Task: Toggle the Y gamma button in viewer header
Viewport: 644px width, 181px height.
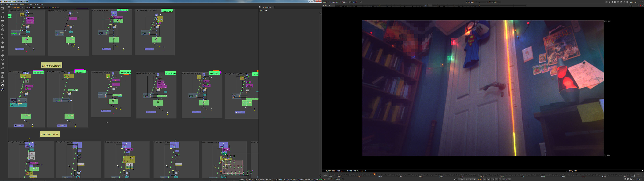Action: [426, 5]
